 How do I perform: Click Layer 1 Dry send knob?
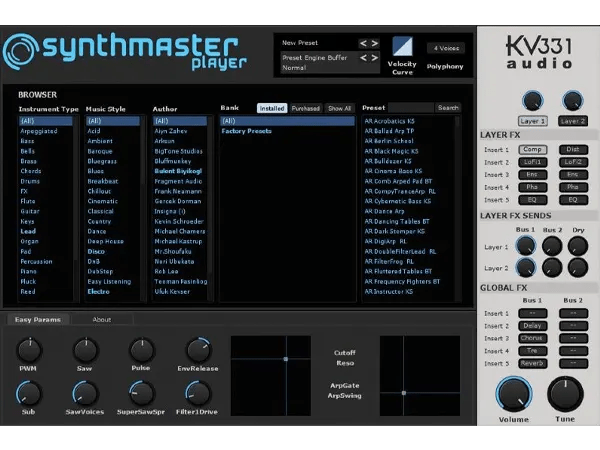click(577, 246)
